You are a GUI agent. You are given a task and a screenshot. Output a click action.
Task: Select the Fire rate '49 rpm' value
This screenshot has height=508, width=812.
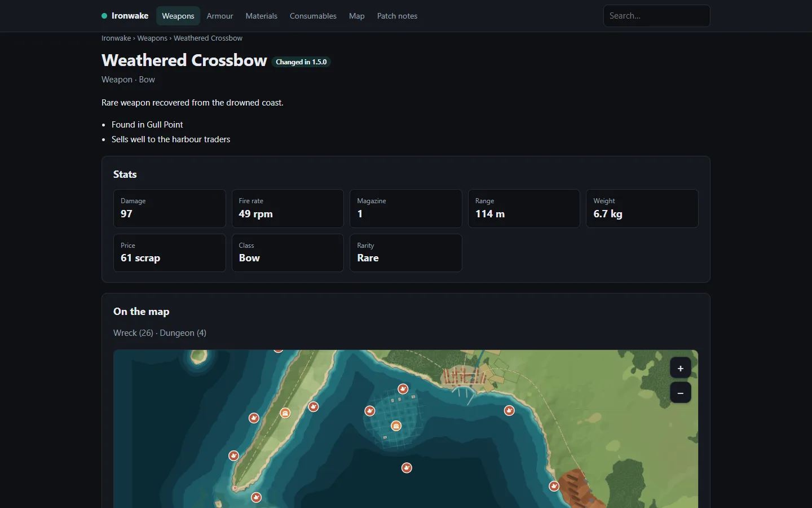(x=256, y=214)
